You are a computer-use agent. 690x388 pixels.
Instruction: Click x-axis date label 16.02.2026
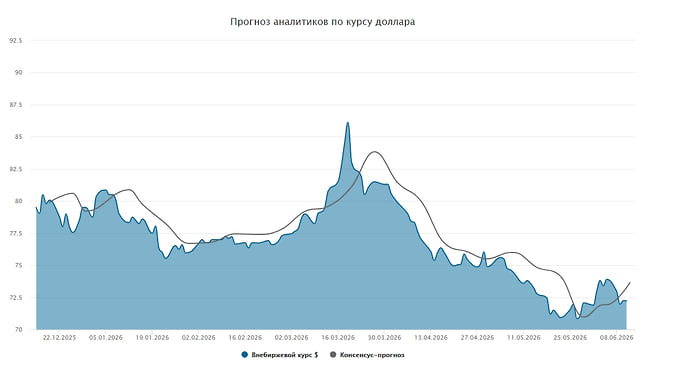[245, 337]
